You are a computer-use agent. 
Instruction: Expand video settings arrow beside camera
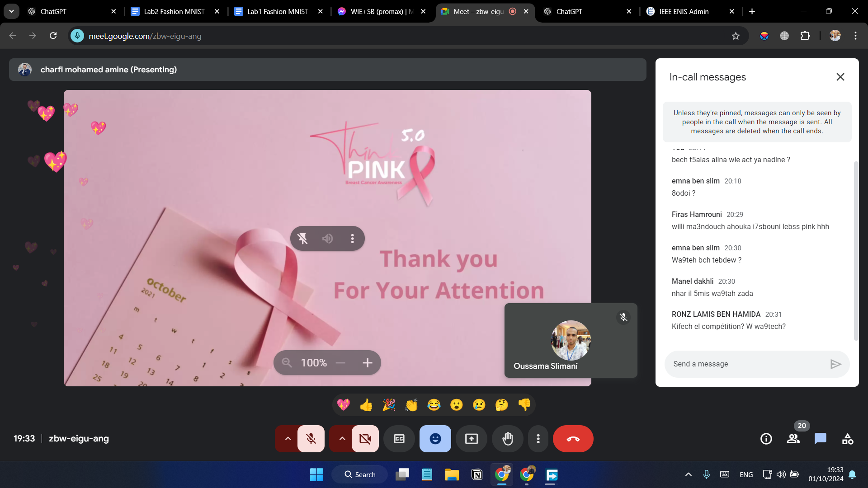tap(342, 438)
